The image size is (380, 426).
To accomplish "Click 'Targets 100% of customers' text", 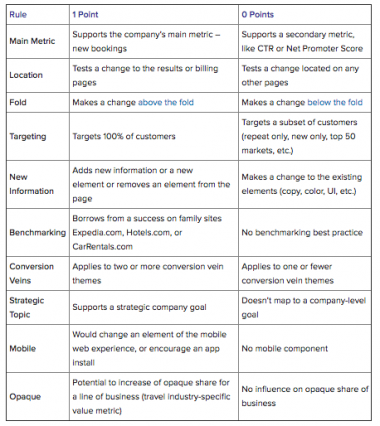I will click(x=124, y=136).
